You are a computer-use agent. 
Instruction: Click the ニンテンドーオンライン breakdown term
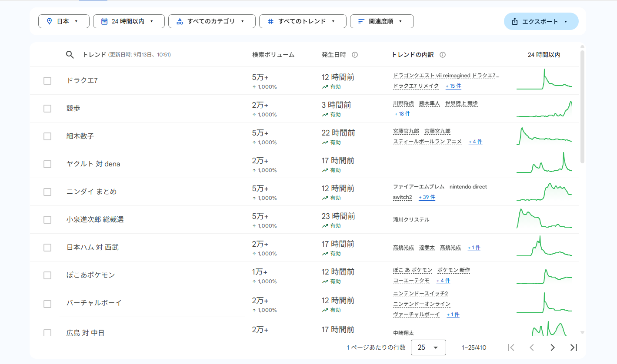[422, 304]
